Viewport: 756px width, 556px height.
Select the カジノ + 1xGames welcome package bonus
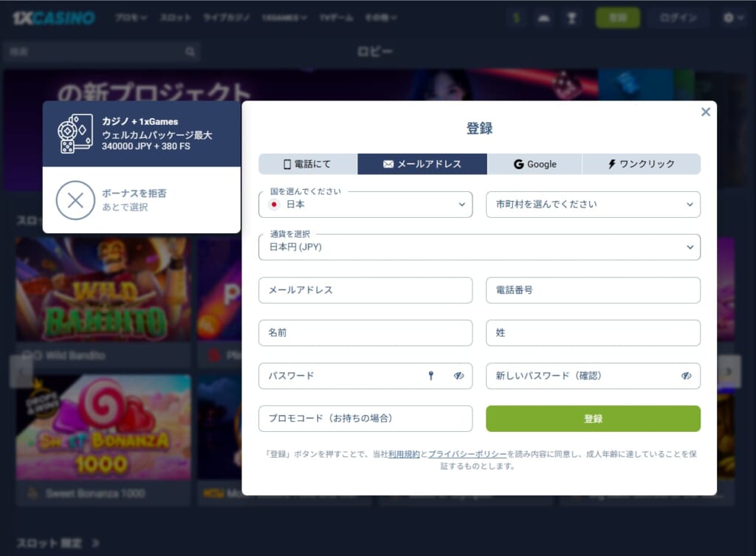click(141, 134)
